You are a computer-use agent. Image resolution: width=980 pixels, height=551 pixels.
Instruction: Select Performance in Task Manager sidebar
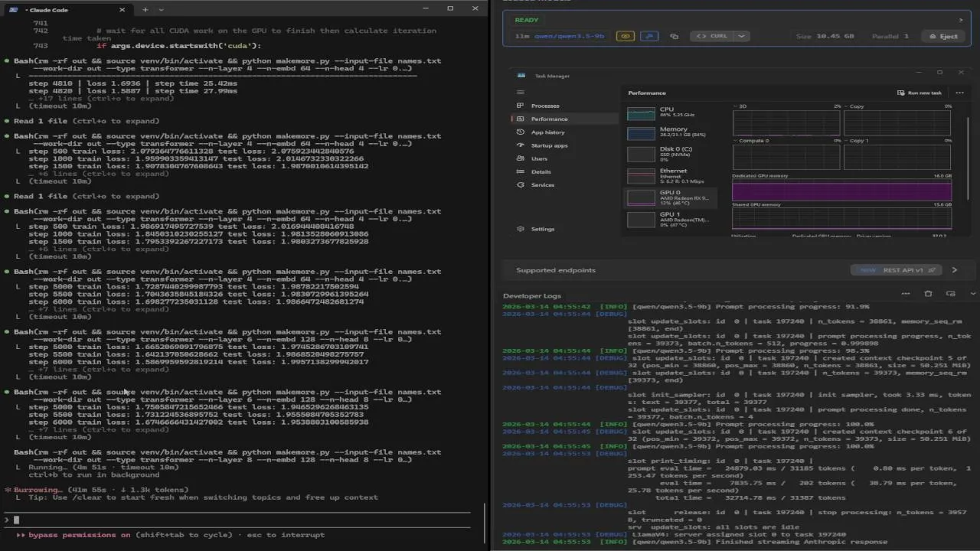click(x=563, y=119)
